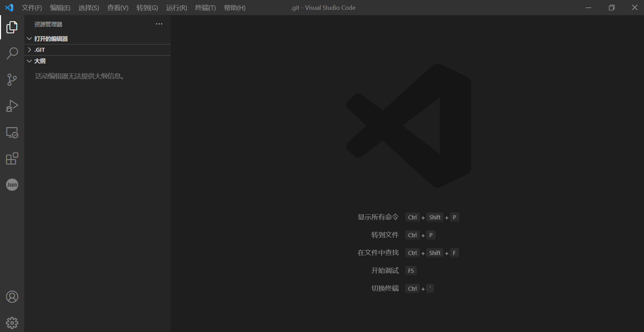Open the 终端(T) menu
This screenshot has height=332, width=644.
click(205, 8)
